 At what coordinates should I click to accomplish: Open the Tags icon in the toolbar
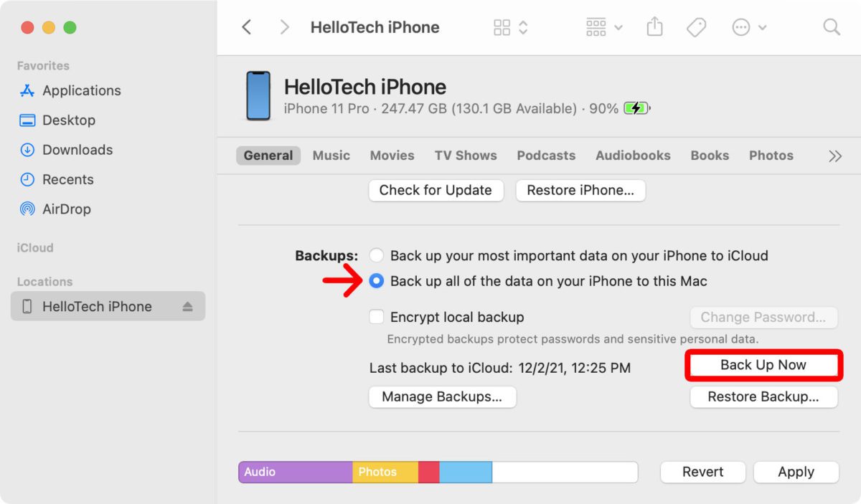[695, 27]
